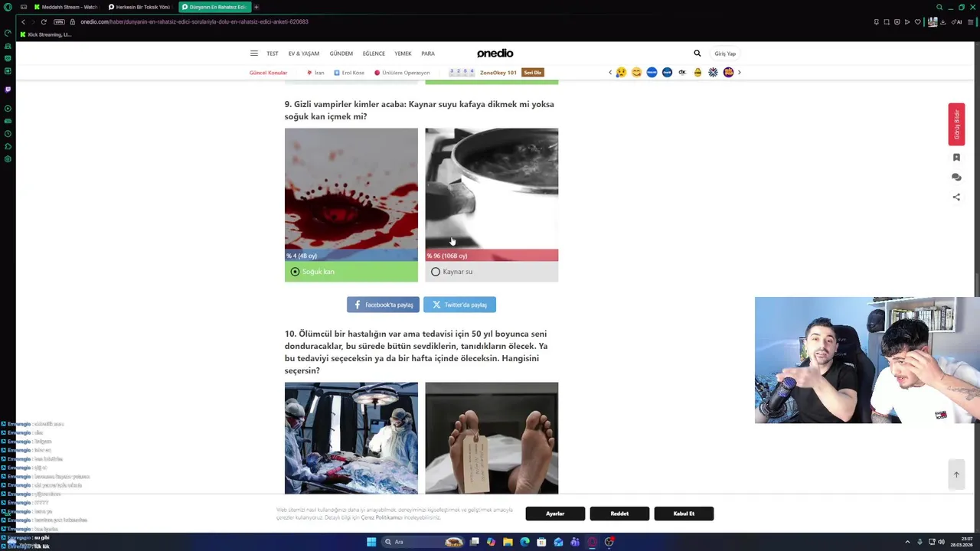Click the surgery operating room image
The height and width of the screenshot is (551, 980).
351,438
